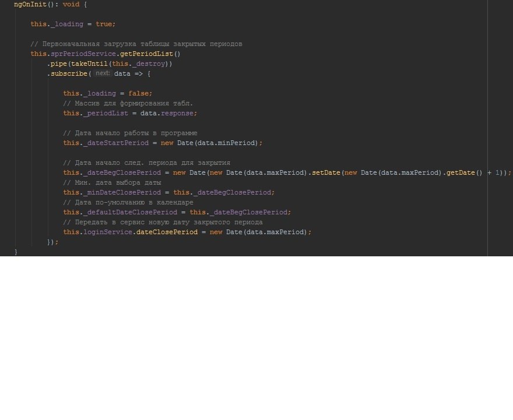The image size is (513, 420).
Task: Click the comment 'Передать в сервис новую дату закрытого периода'
Action: 163,223
